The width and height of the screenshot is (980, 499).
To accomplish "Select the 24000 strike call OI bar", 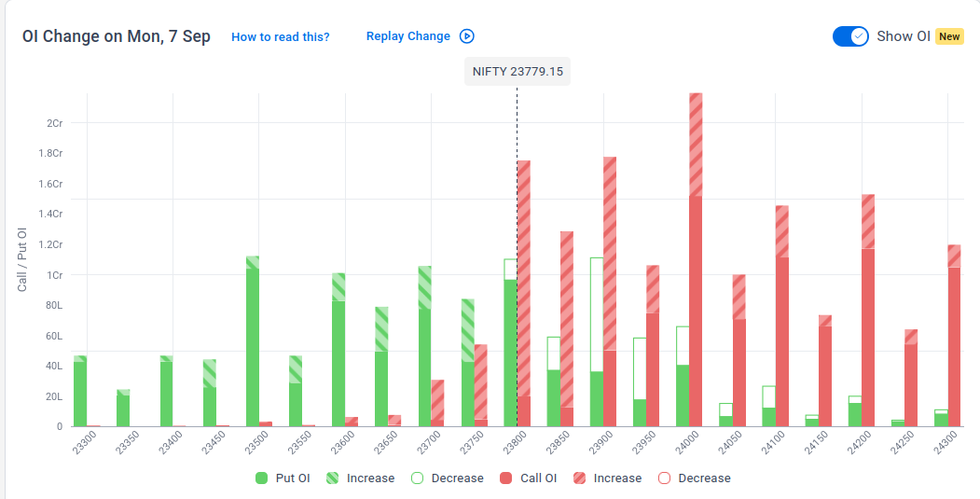I will coord(696,259).
